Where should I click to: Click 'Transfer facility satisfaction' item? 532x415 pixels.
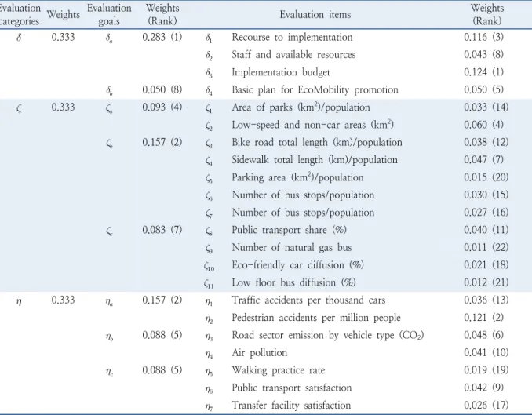click(291, 405)
